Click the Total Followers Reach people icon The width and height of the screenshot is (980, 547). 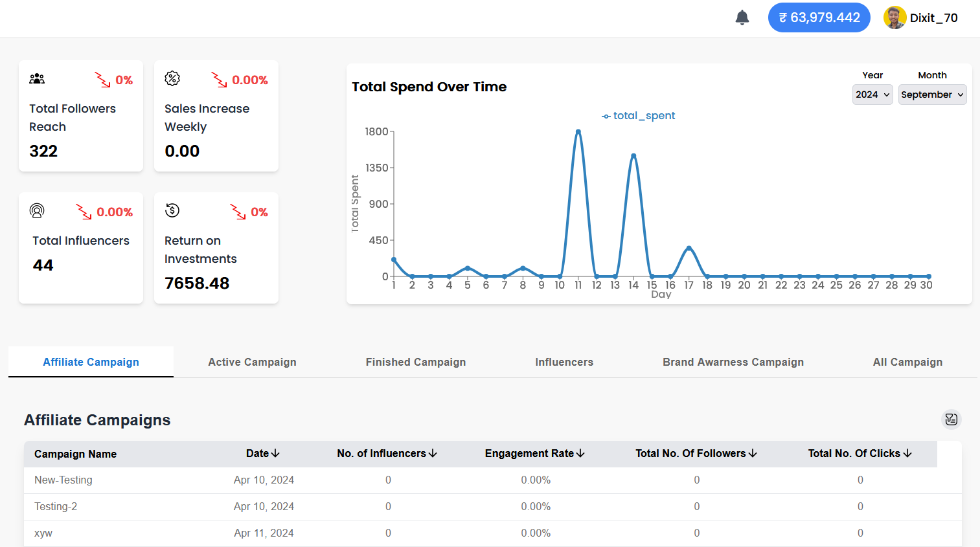[37, 79]
